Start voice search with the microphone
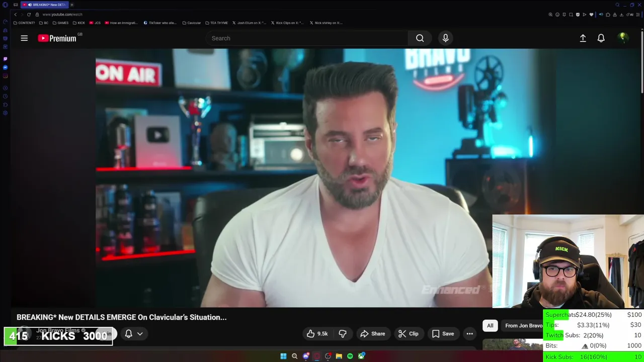This screenshot has width=644, height=362. [445, 38]
